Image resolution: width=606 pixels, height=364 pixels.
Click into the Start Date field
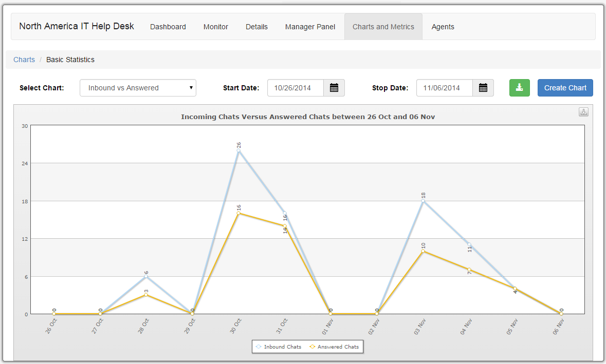pyautogui.click(x=295, y=88)
